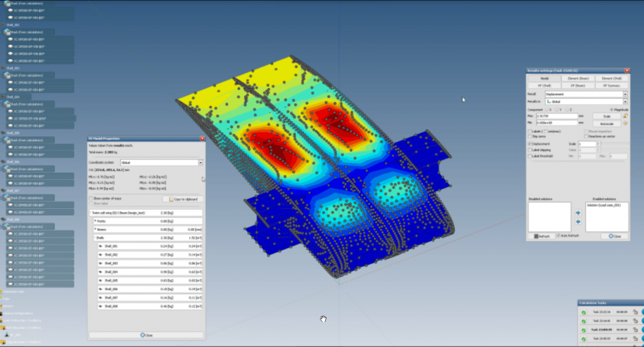Click the displacement Scale input field
Viewport: 644px width, 347px height.
(x=587, y=144)
